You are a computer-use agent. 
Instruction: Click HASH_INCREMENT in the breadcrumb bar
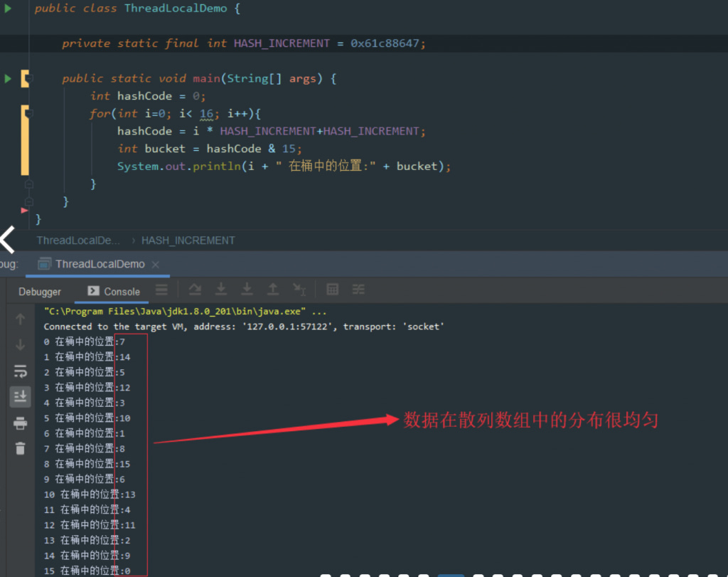coord(188,240)
